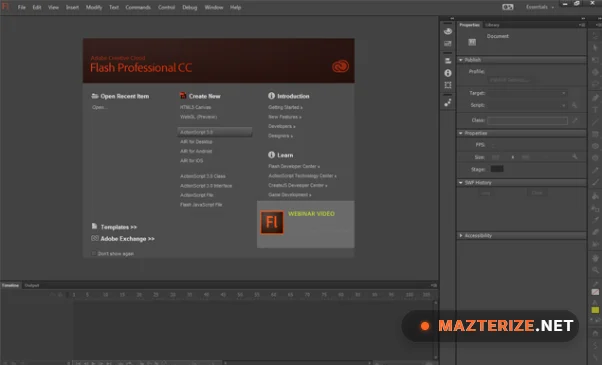
Task: Click the yellow fill color swatch
Action: coord(595,310)
